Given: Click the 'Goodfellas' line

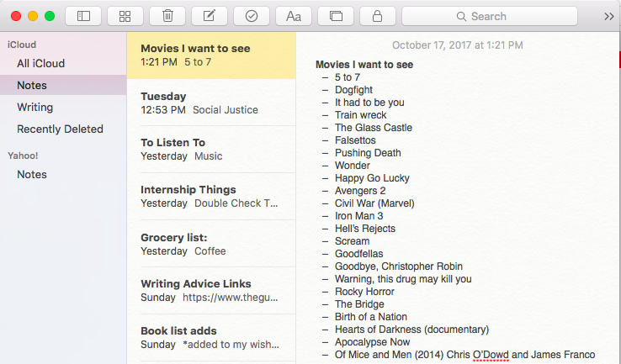Looking at the screenshot, I should (x=358, y=254).
